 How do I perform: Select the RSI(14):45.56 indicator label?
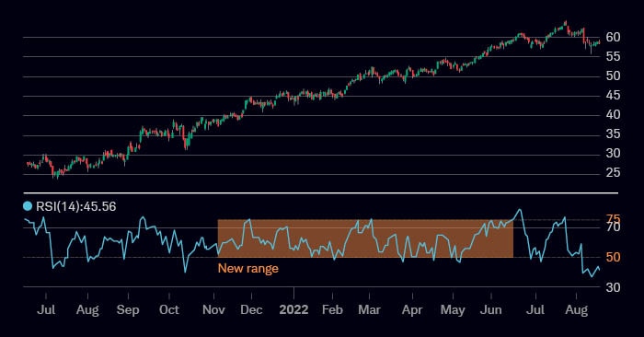pyautogui.click(x=76, y=206)
